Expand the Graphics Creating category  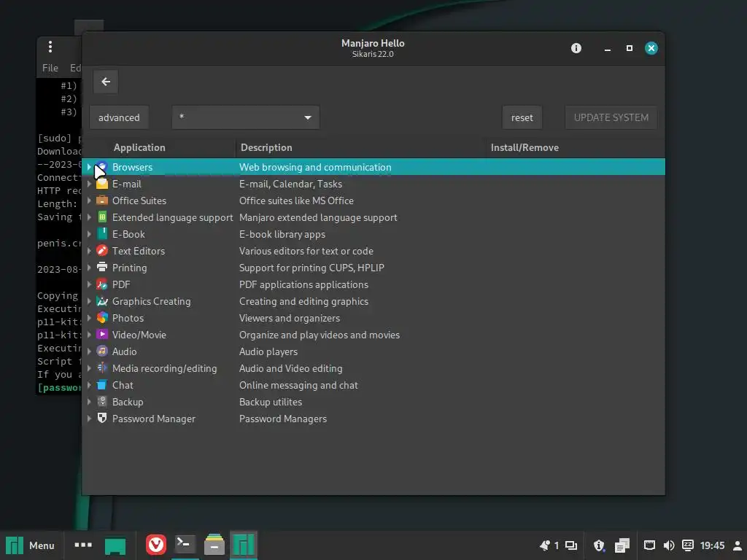point(89,301)
